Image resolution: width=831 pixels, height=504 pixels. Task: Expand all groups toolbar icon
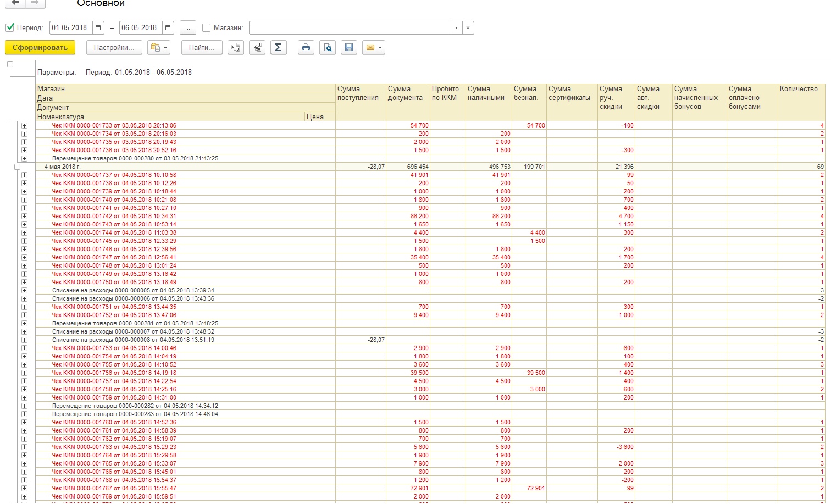point(257,48)
